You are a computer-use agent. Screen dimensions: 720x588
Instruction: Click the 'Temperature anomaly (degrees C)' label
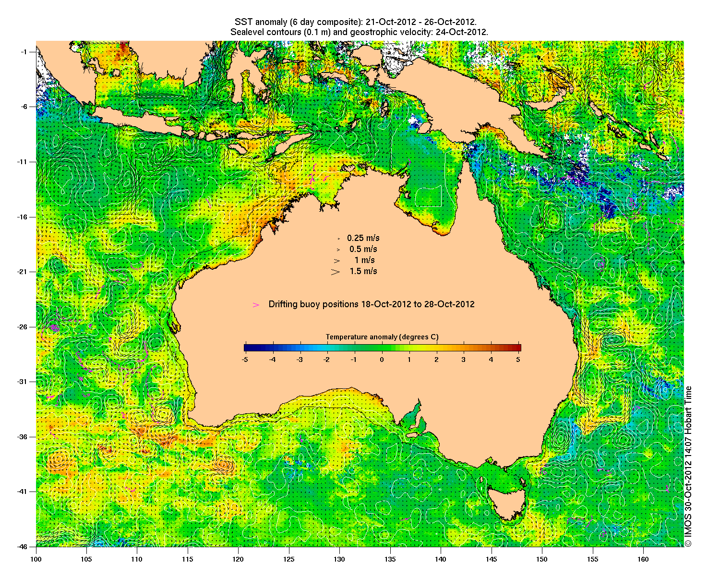coord(382,337)
